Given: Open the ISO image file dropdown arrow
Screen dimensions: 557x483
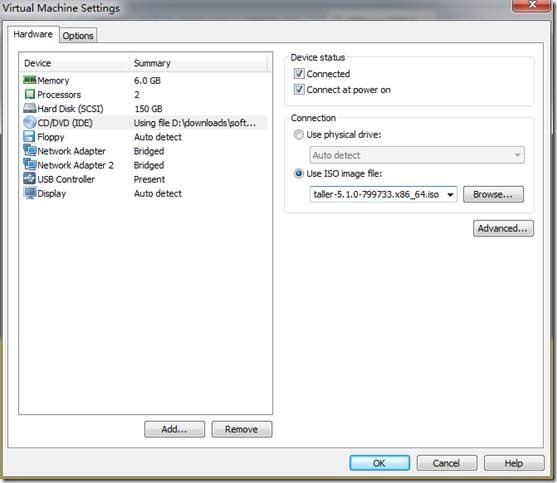Looking at the screenshot, I should [x=450, y=195].
